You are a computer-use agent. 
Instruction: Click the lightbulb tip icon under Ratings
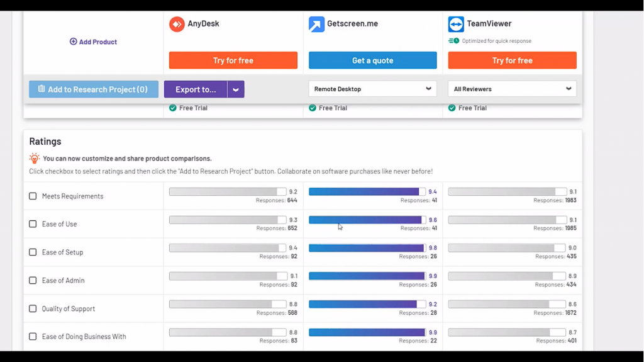click(x=35, y=159)
